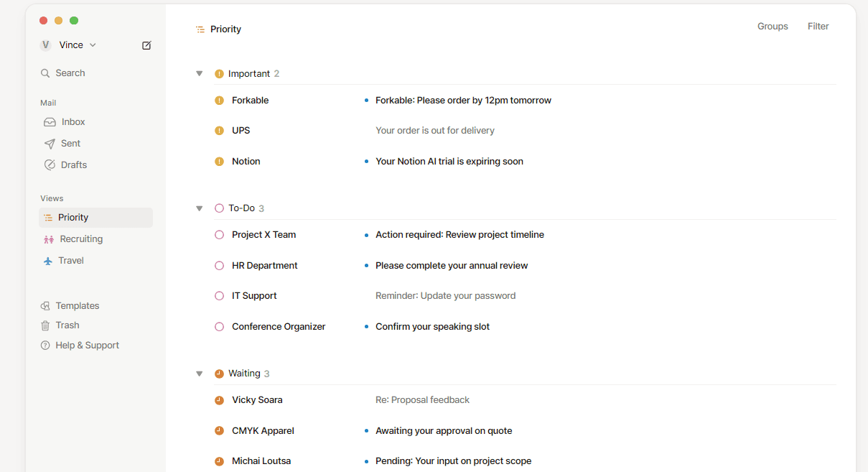This screenshot has height=472, width=868.
Task: Click the orange importance badge next to Forkable
Action: tap(219, 100)
